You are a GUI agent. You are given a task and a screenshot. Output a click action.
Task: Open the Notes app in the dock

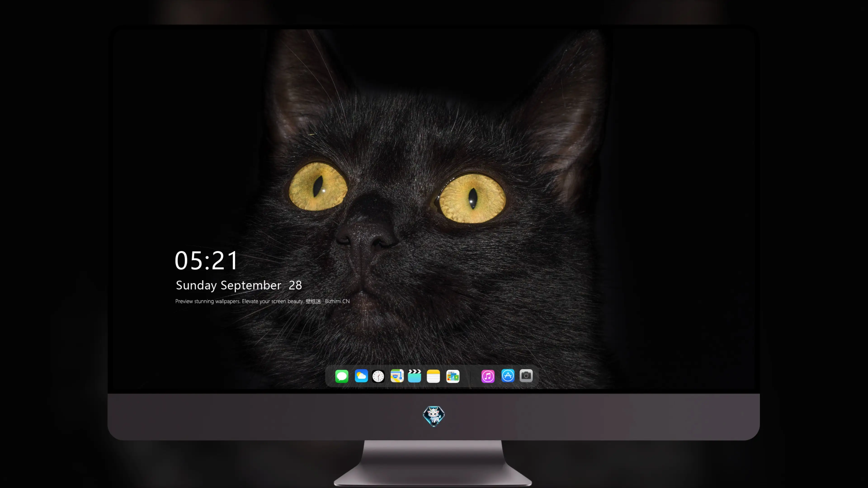pos(433,376)
